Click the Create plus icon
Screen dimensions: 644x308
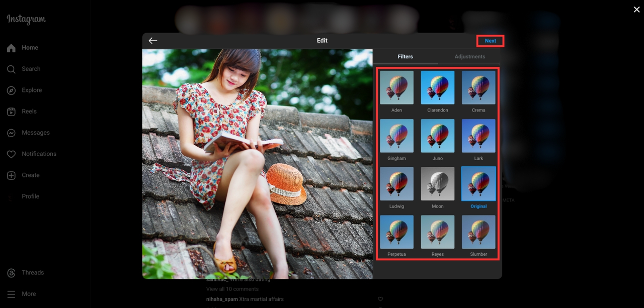pos(11,175)
